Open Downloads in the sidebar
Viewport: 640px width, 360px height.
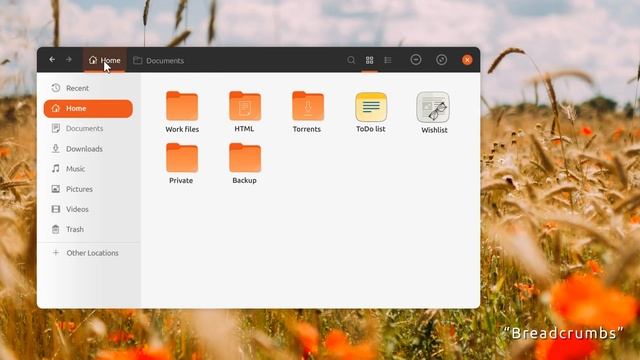coord(88,149)
